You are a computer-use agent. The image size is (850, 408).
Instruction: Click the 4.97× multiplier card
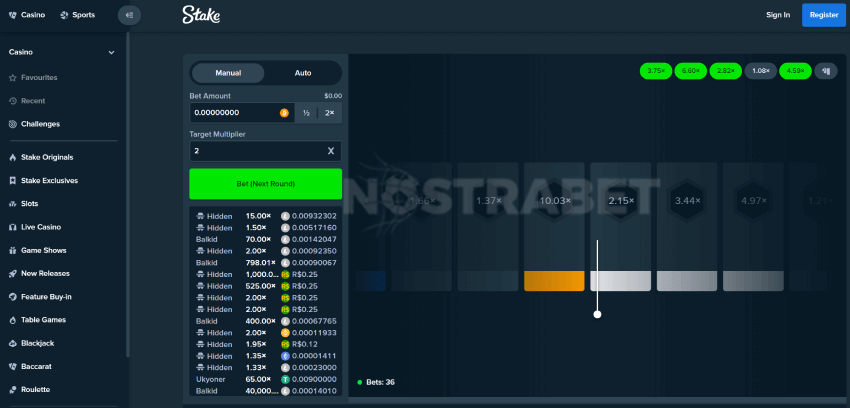point(754,226)
